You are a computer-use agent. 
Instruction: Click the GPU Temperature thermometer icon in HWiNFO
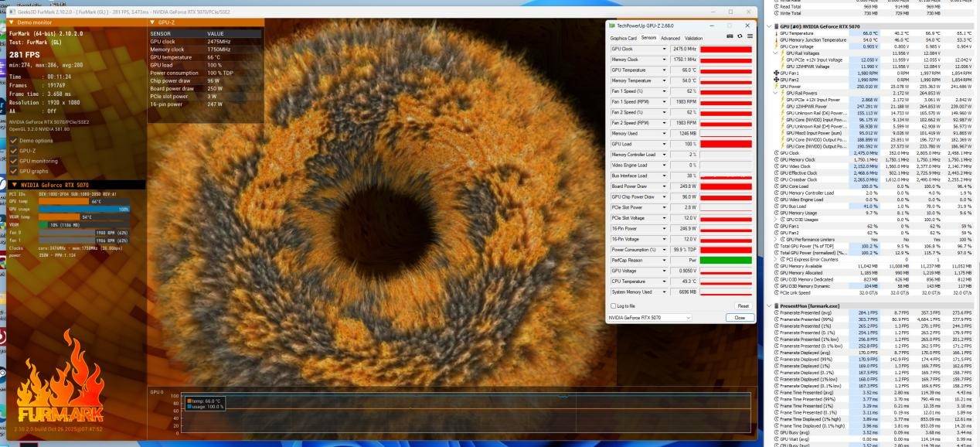(x=776, y=33)
